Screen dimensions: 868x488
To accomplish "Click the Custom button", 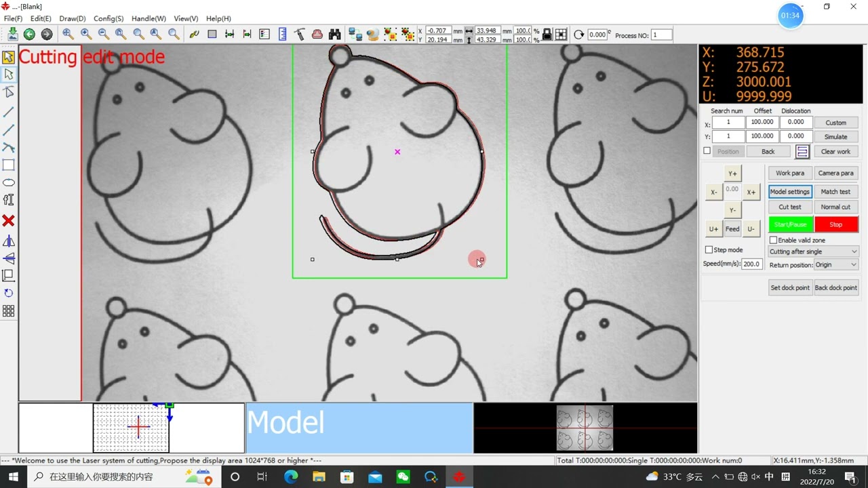I will pyautogui.click(x=835, y=123).
